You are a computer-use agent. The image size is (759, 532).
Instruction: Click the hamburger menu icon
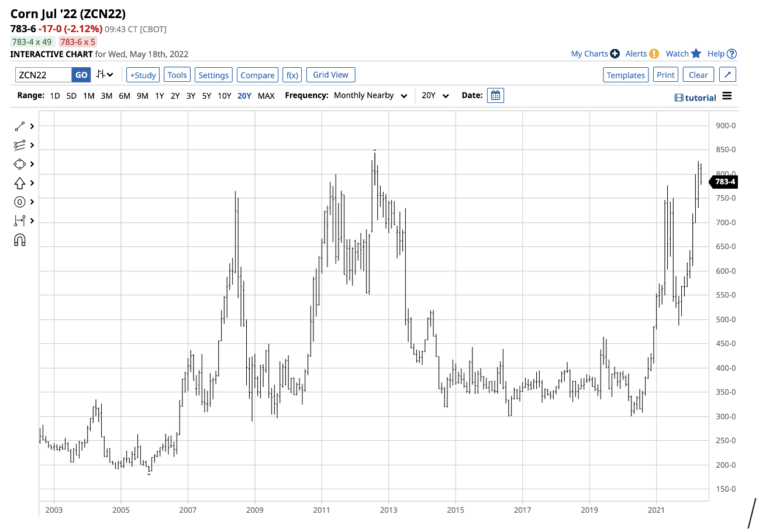[x=727, y=96]
